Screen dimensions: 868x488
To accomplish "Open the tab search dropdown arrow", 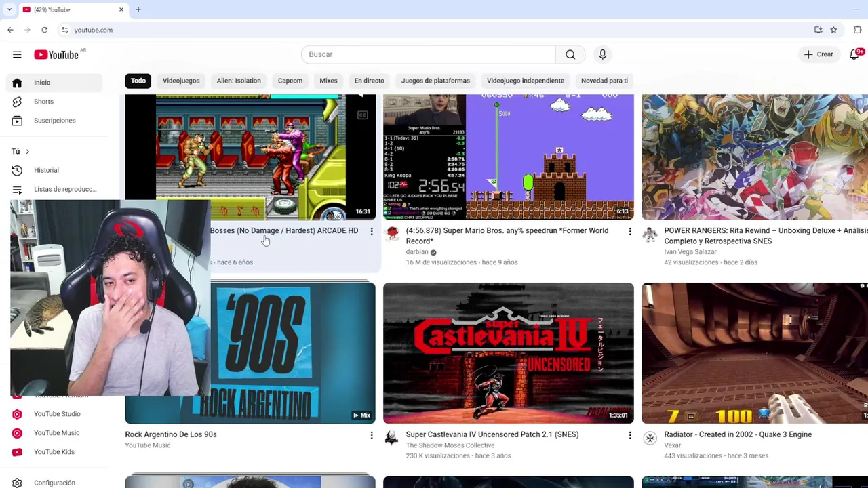I will click(9, 9).
